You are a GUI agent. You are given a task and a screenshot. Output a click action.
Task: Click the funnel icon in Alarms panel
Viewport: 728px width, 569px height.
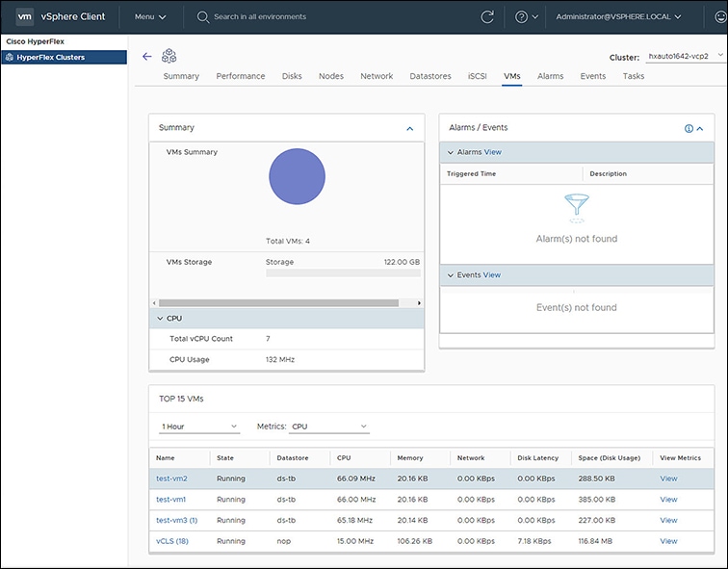577,208
